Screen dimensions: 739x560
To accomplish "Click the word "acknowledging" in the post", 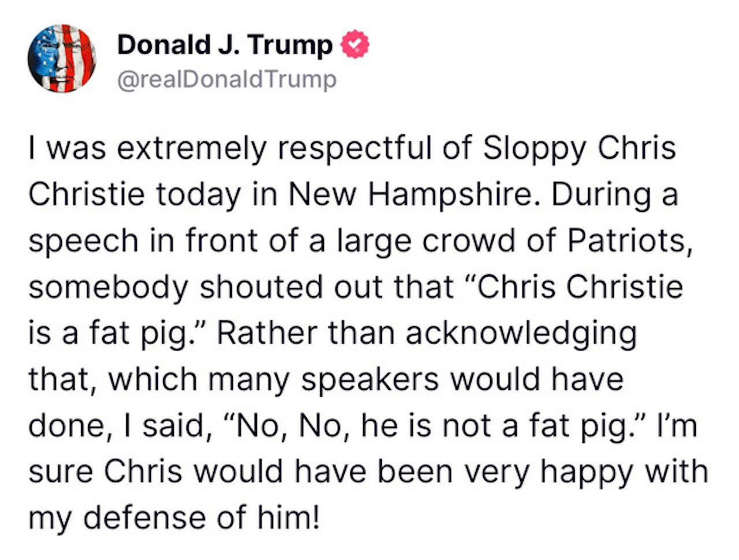I will pos(521,333).
